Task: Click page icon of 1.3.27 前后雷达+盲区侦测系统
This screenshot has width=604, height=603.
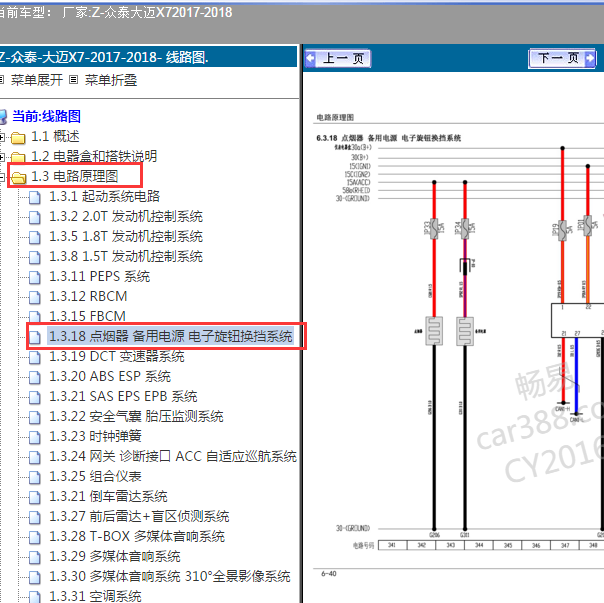Action: [35, 517]
